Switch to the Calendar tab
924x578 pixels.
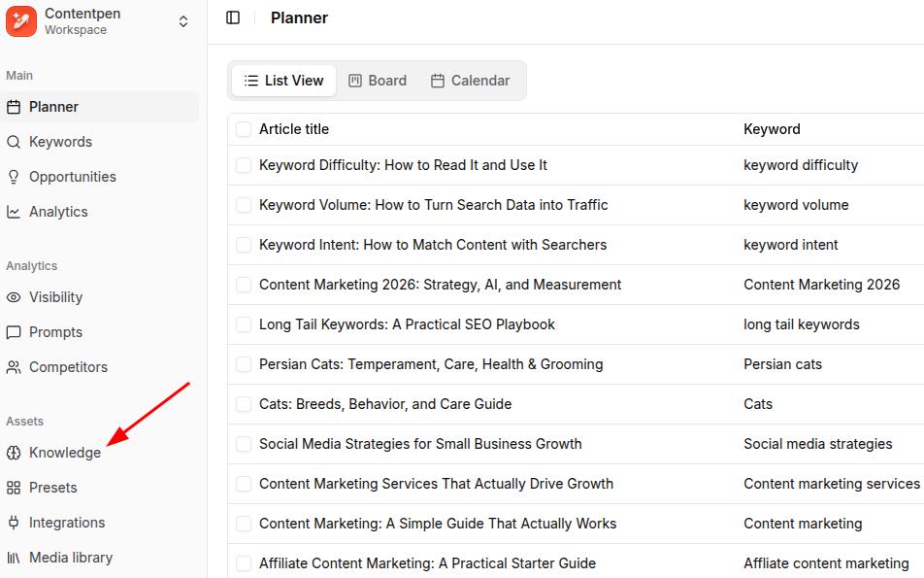[471, 81]
